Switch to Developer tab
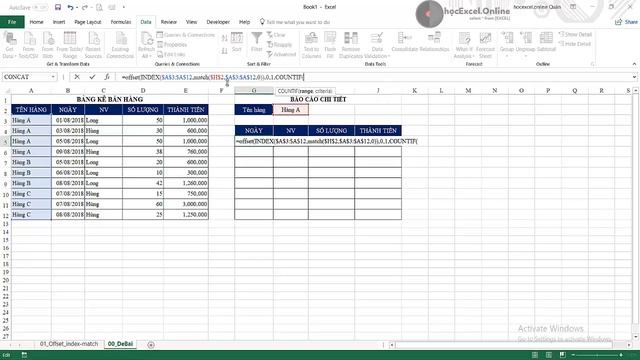 (x=218, y=22)
